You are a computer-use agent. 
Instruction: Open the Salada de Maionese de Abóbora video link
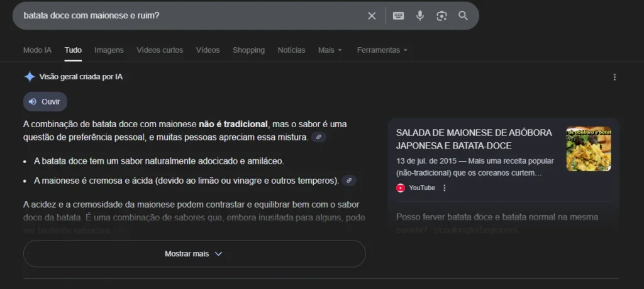coord(474,139)
